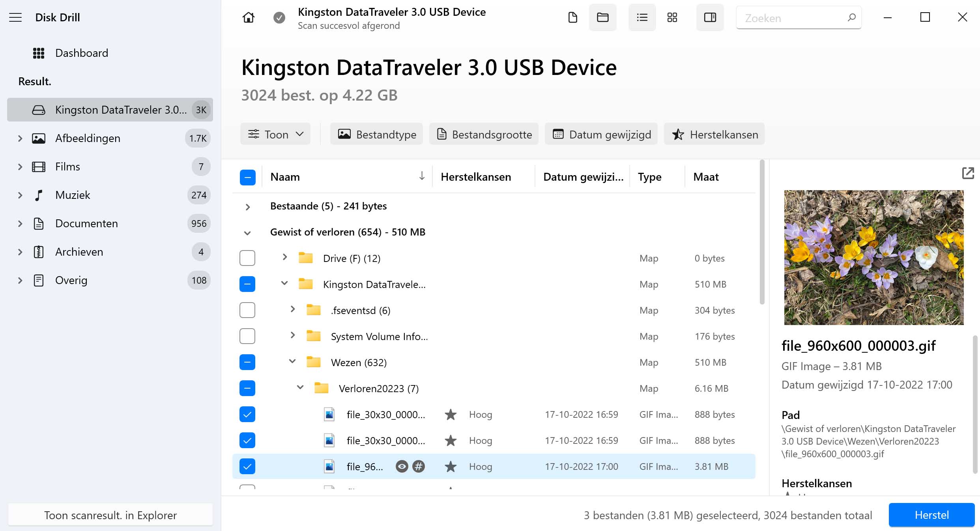Click the Archieven zip icon
The height and width of the screenshot is (531, 980).
coord(39,252)
